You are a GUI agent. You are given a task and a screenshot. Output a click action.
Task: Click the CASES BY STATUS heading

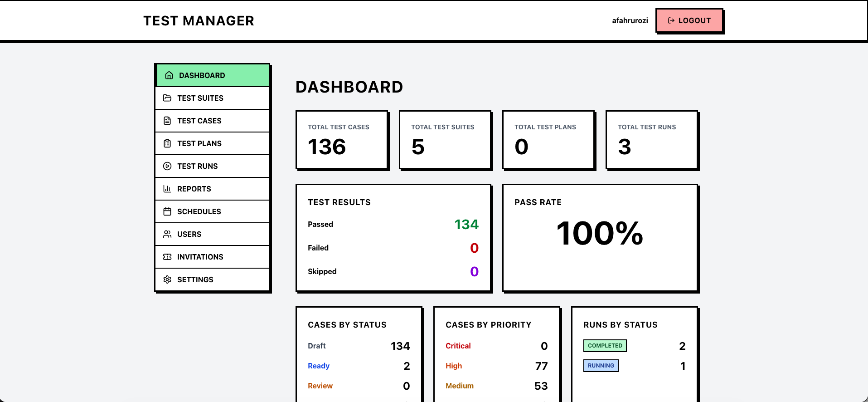tap(347, 325)
